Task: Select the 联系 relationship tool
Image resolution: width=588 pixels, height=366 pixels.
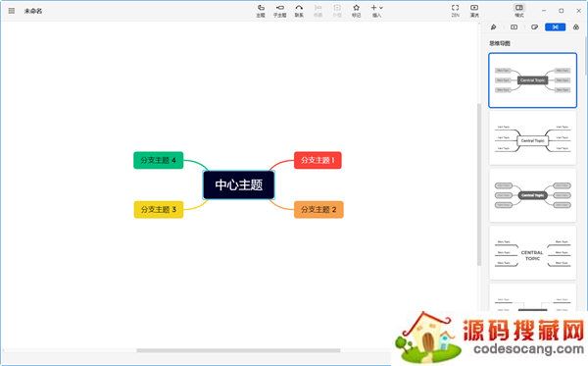Action: [x=299, y=11]
